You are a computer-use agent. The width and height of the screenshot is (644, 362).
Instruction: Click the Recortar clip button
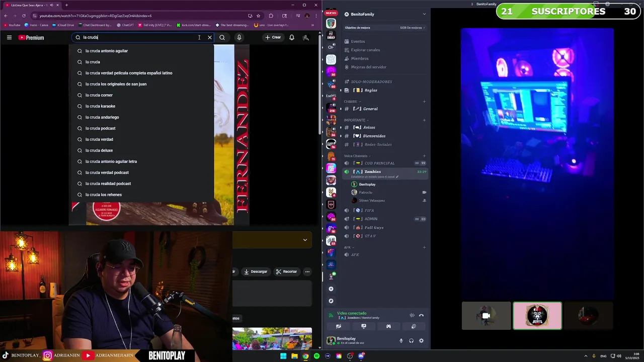[x=286, y=271]
